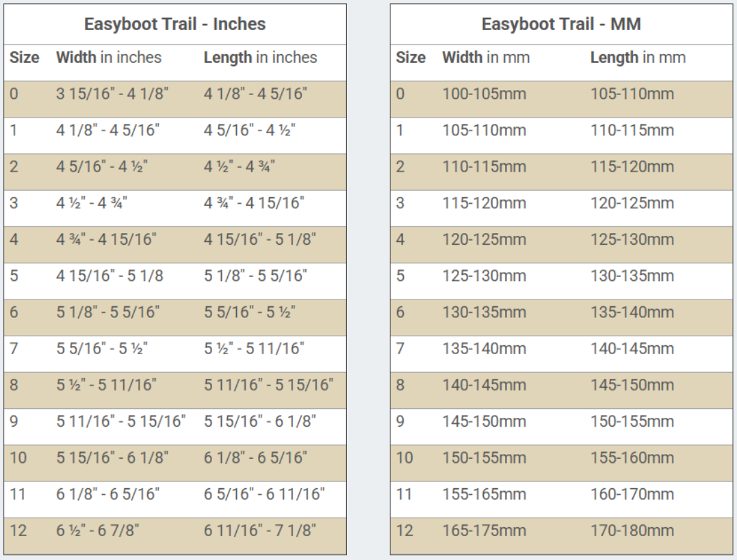Click size 6 width "130-135mm" in MM table

(484, 312)
